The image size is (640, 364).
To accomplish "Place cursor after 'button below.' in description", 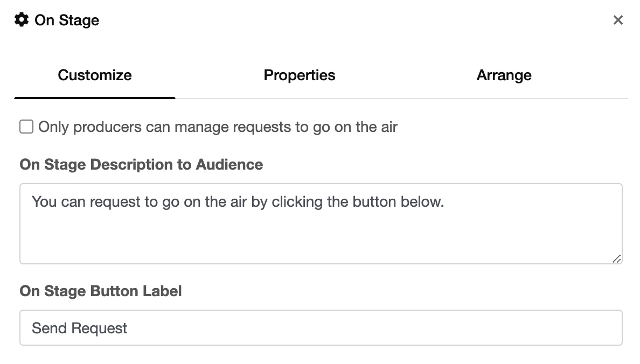I will [445, 202].
